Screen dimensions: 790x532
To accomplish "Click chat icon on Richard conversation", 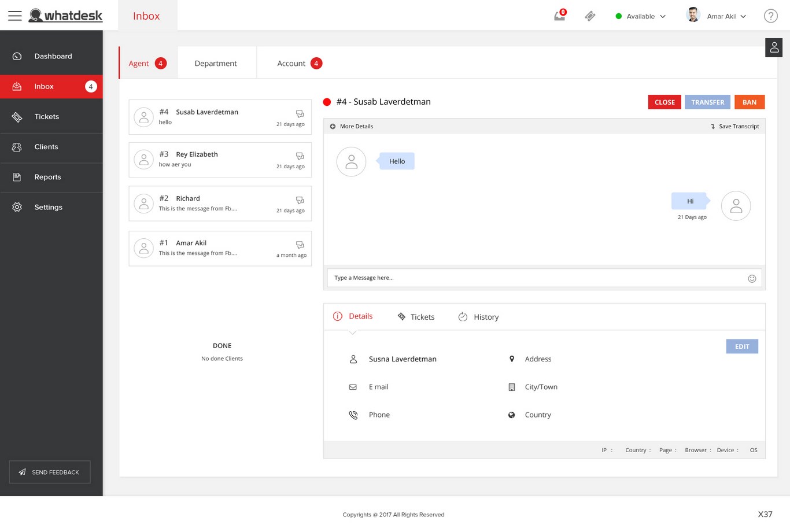I will [x=300, y=200].
